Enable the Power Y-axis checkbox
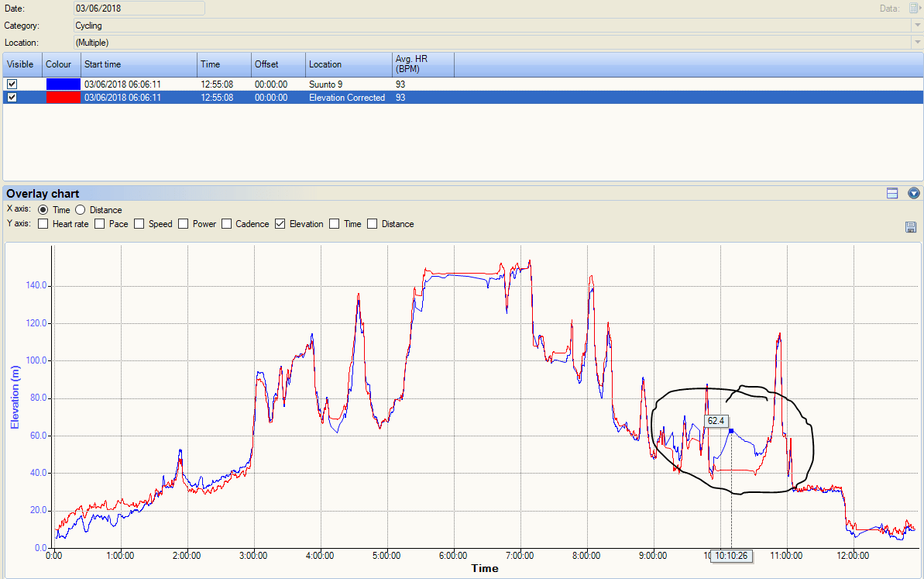Screen dimensions: 924x579 [x=183, y=223]
